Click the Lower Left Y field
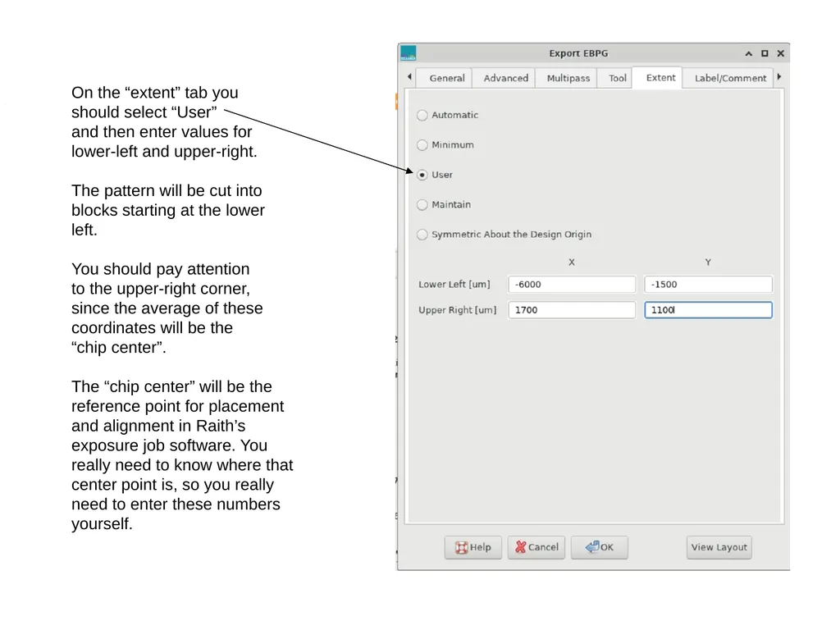 point(708,285)
